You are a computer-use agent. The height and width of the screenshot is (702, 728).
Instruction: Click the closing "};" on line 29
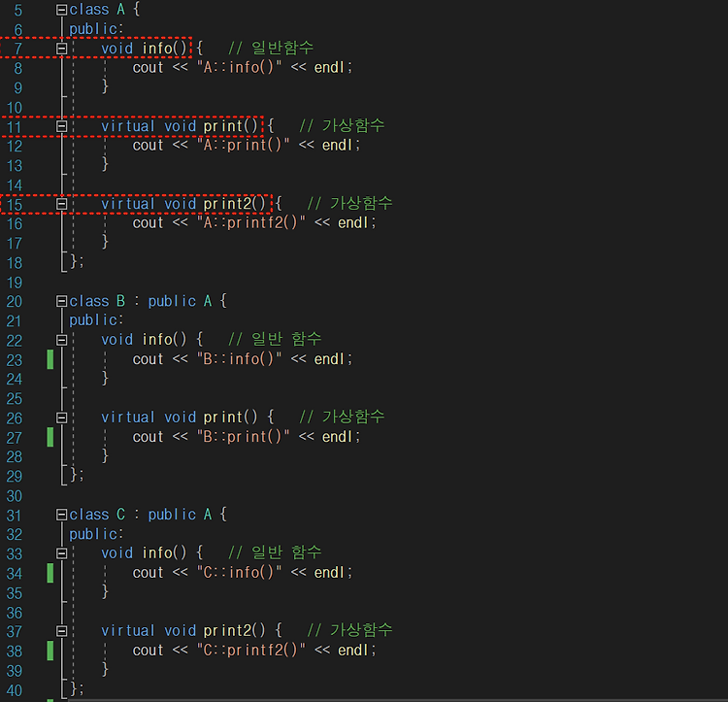click(x=77, y=476)
